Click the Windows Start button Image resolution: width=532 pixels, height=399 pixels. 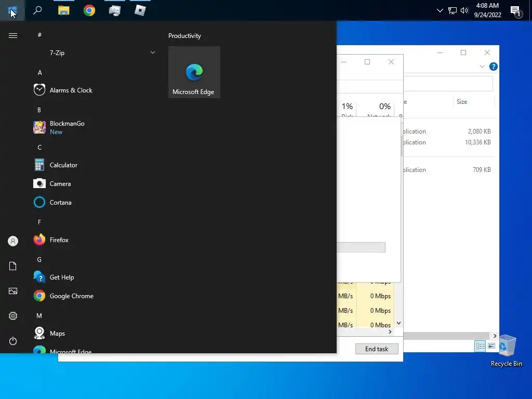pyautogui.click(x=12, y=10)
